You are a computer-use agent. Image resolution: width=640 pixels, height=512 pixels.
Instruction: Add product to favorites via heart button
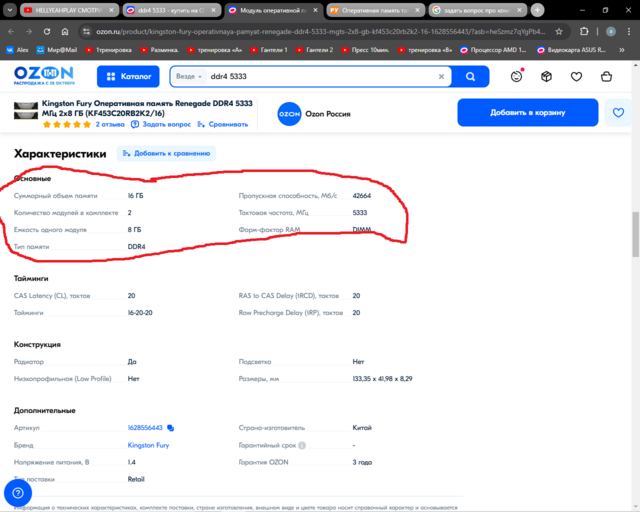pos(618,112)
